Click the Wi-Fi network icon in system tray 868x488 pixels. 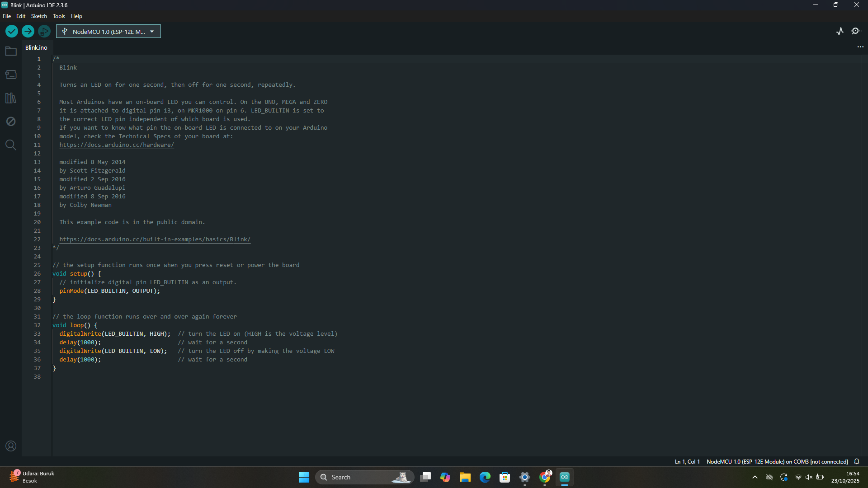tap(798, 477)
